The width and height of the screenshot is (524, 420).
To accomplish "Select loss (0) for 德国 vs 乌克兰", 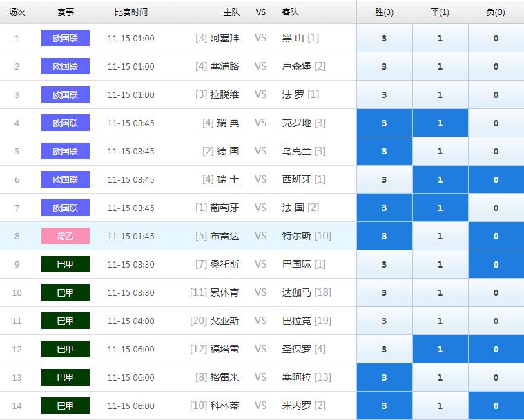I will coord(496,151).
